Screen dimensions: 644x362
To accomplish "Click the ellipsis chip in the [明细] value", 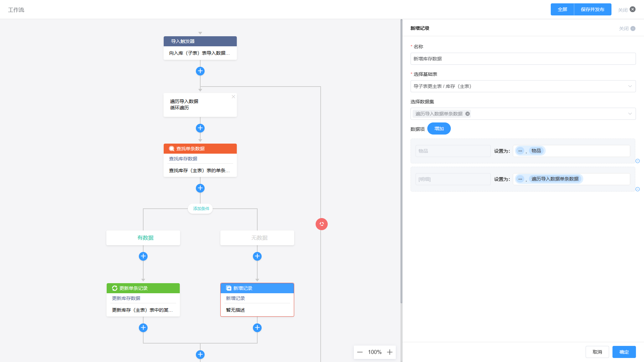I will click(x=520, y=179).
